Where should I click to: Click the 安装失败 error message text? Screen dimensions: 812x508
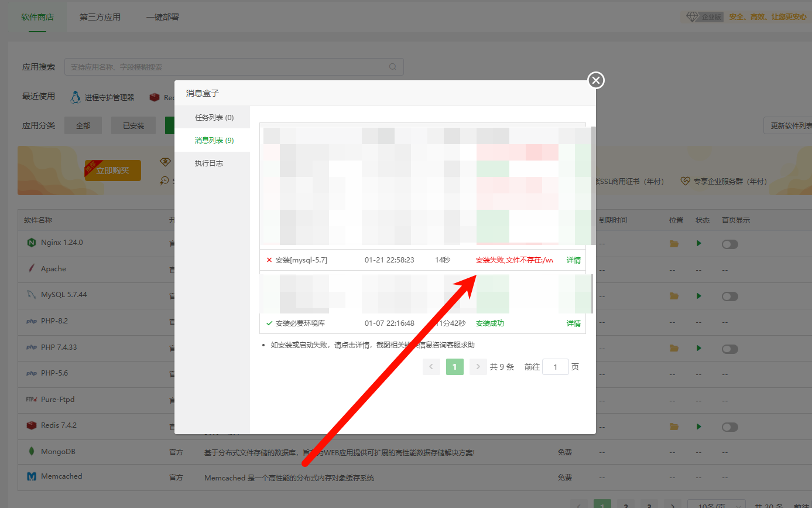pos(515,260)
